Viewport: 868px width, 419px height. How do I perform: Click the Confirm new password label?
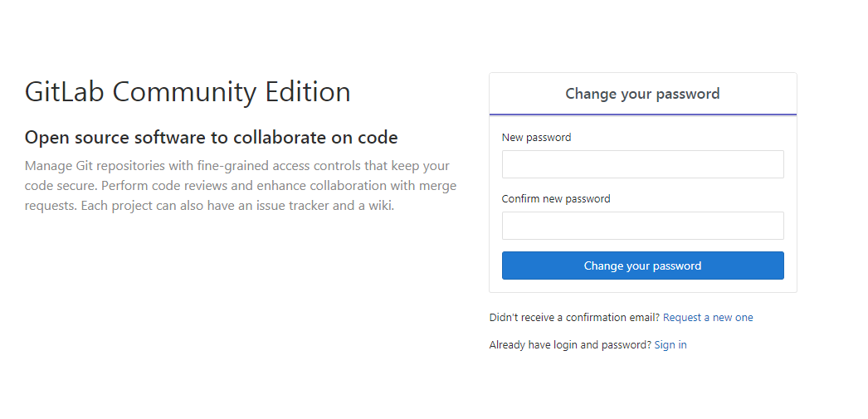click(x=556, y=198)
